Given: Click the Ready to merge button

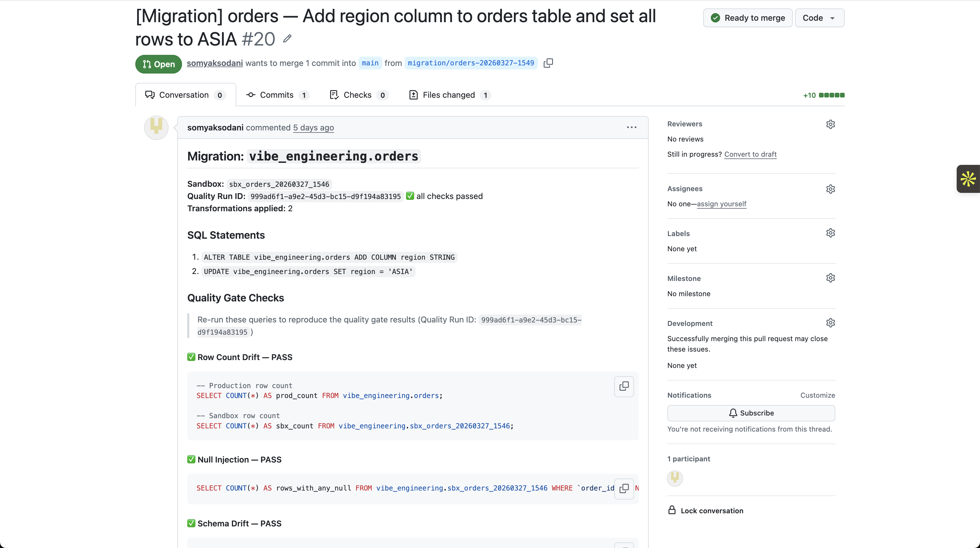Looking at the screenshot, I should click(x=748, y=18).
